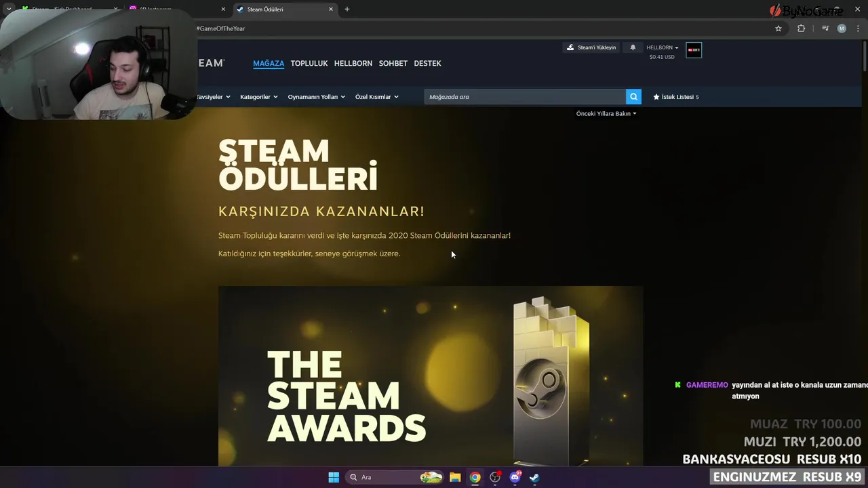This screenshot has width=868, height=488.
Task: Focus the Mağazada ara search field
Action: (x=526, y=97)
